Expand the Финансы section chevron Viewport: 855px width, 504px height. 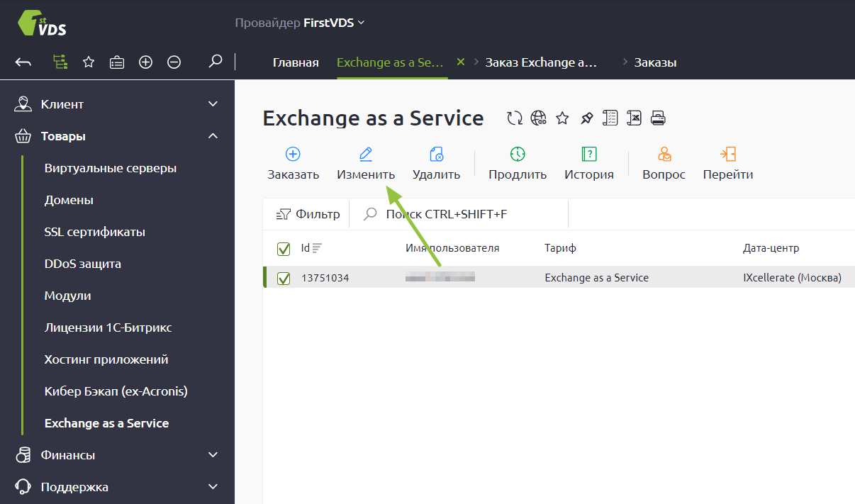[x=213, y=455]
